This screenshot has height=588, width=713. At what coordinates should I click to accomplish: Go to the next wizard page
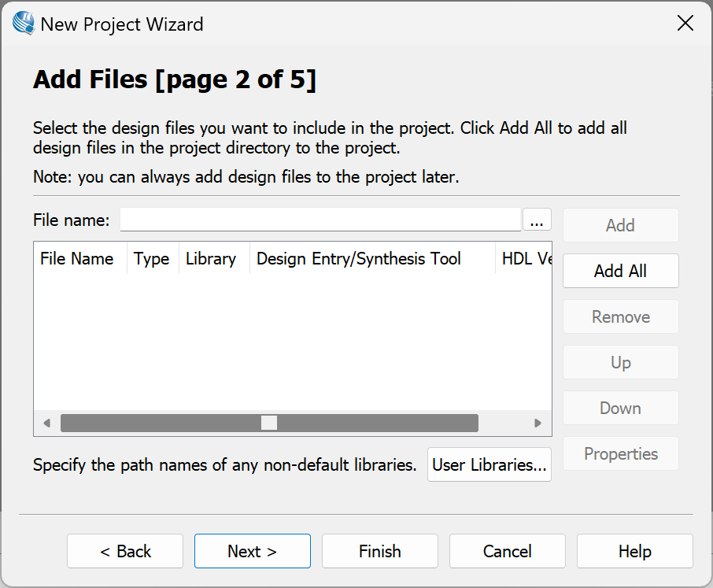[x=252, y=551]
